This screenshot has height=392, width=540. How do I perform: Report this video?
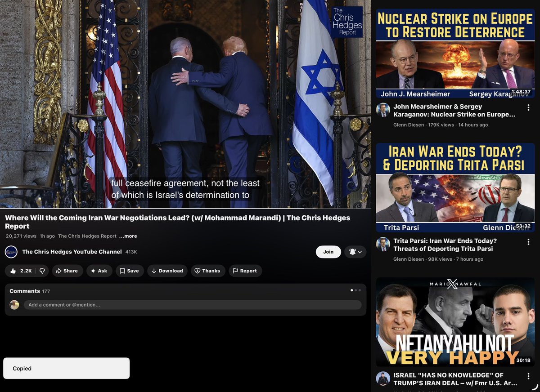[x=245, y=271]
